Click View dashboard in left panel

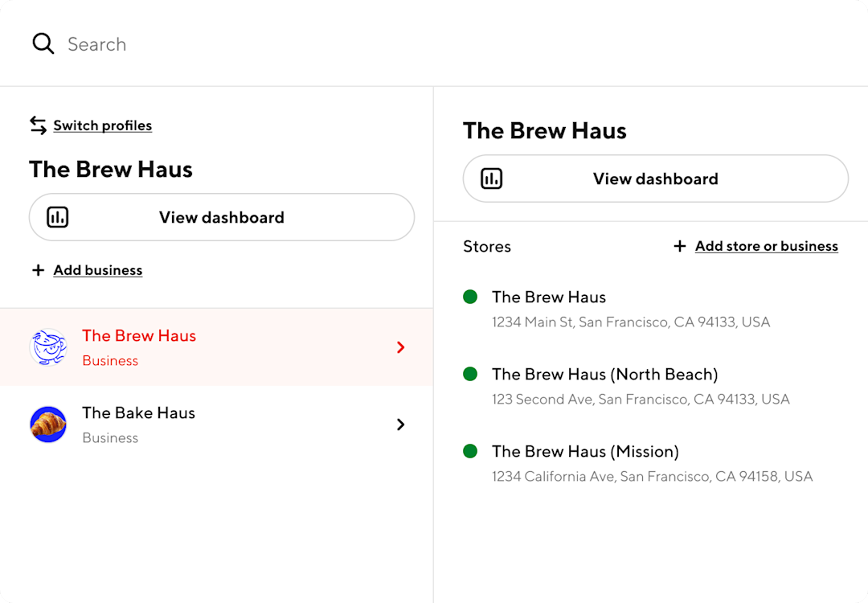click(x=222, y=217)
